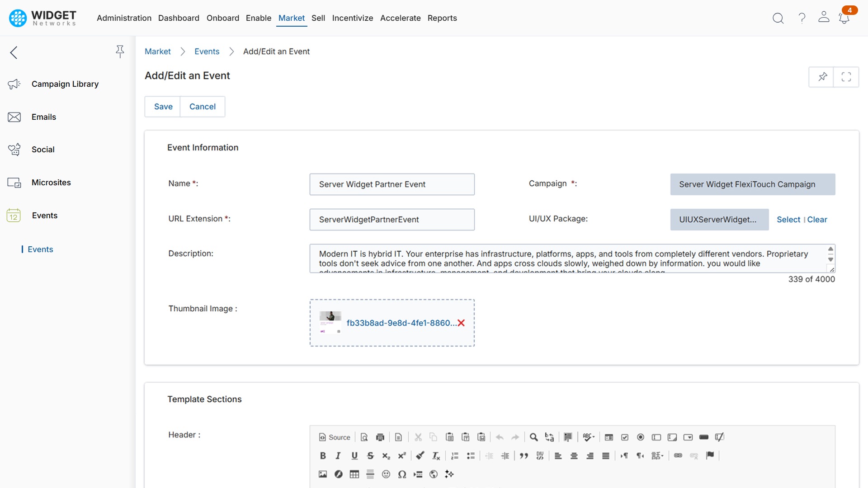Click the Description scrollbar down arrow
The width and height of the screenshot is (868, 488).
830,260
